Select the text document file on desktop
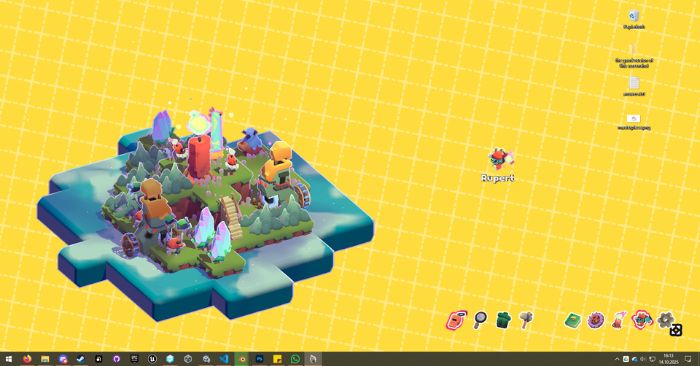The image size is (700, 366). [634, 87]
